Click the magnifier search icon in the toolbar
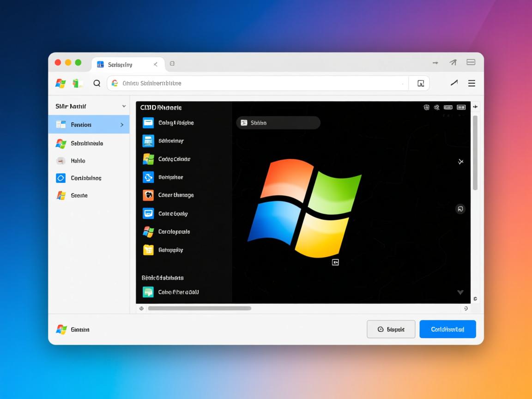The image size is (532, 399). coord(97,84)
